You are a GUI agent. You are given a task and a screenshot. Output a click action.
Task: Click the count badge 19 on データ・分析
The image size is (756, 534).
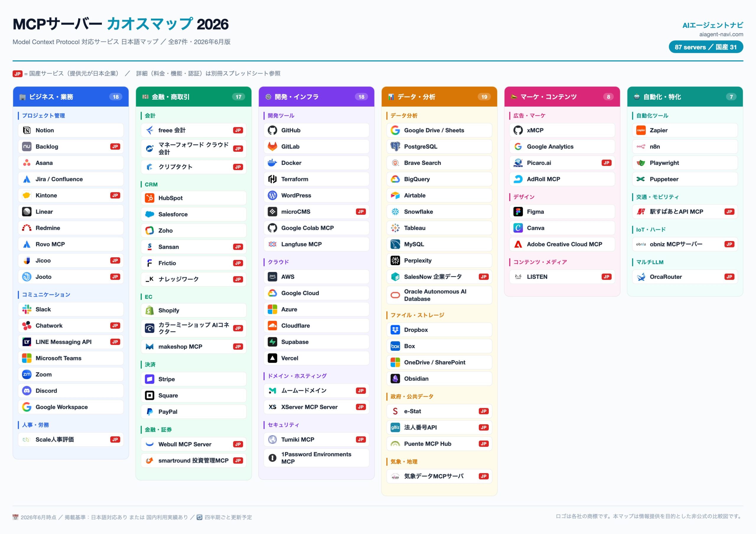click(484, 97)
